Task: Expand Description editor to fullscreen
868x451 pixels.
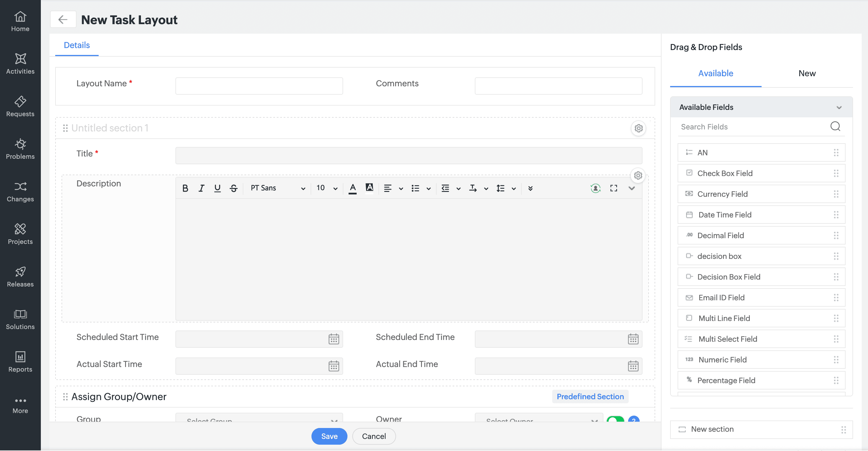Action: coord(613,188)
